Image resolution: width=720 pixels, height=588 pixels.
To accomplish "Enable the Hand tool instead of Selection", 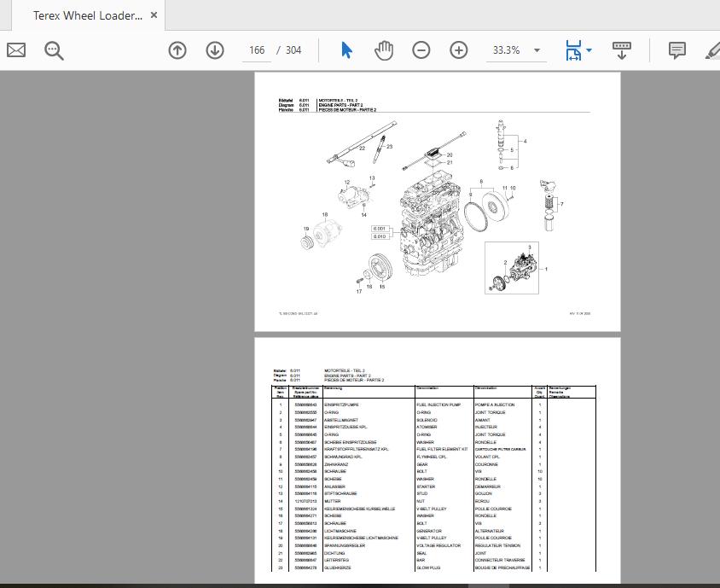I will pyautogui.click(x=384, y=49).
